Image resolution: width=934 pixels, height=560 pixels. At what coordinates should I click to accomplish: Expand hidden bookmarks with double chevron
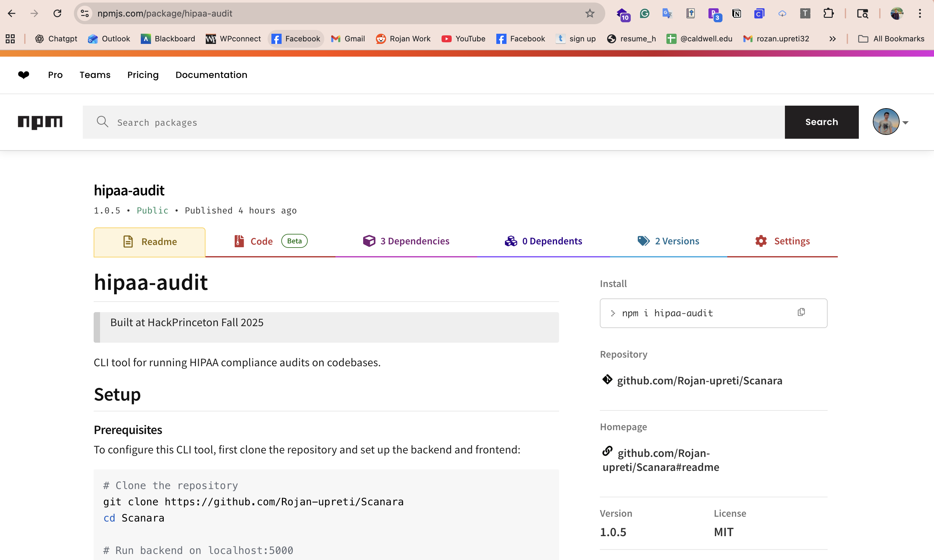coord(832,39)
